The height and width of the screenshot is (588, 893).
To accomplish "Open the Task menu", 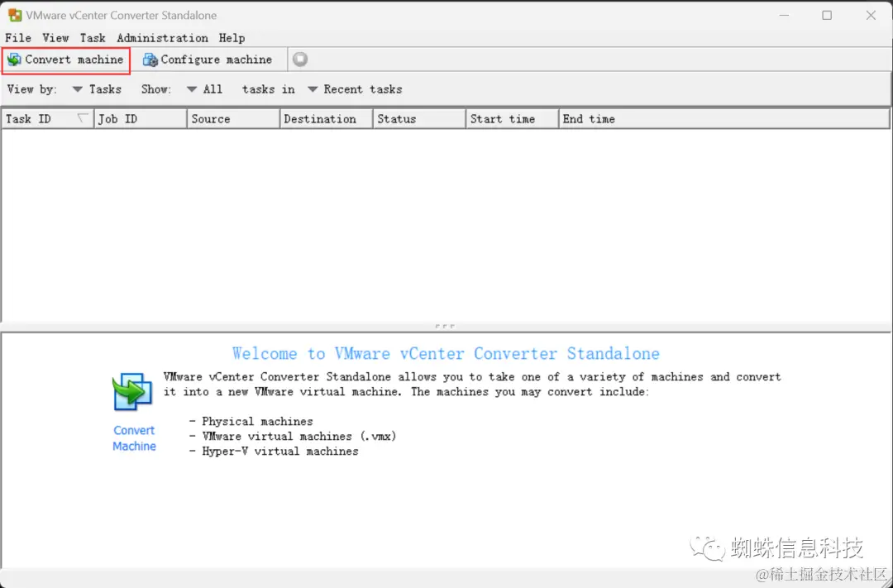I will point(93,38).
